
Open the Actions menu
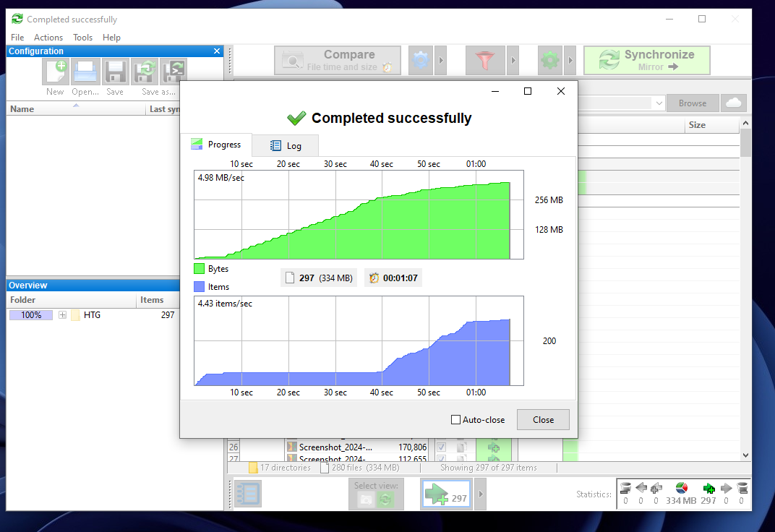tap(48, 38)
